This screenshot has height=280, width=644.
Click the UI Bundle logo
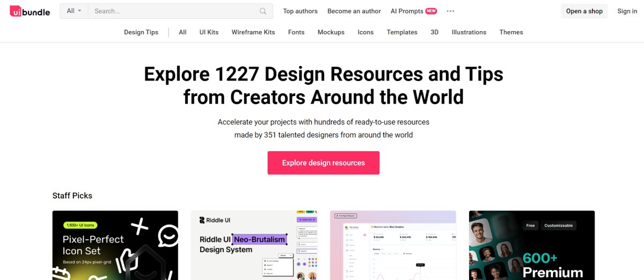(30, 11)
